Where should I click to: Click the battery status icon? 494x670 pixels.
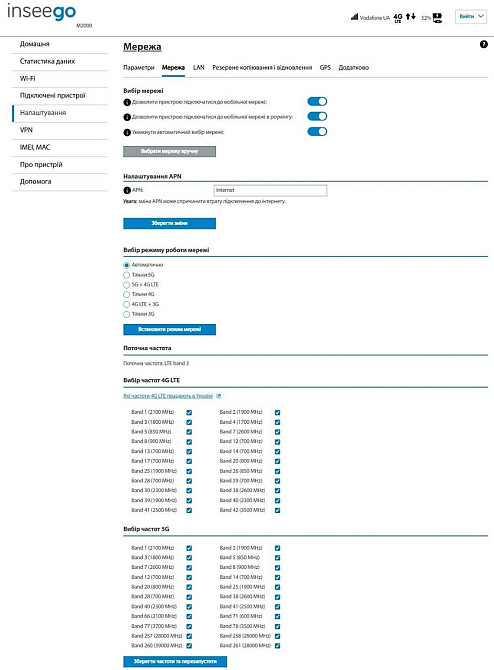point(437,18)
